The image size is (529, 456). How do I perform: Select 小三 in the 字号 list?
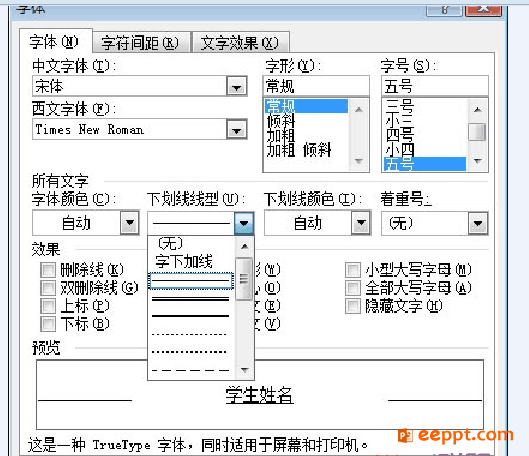tap(425, 120)
